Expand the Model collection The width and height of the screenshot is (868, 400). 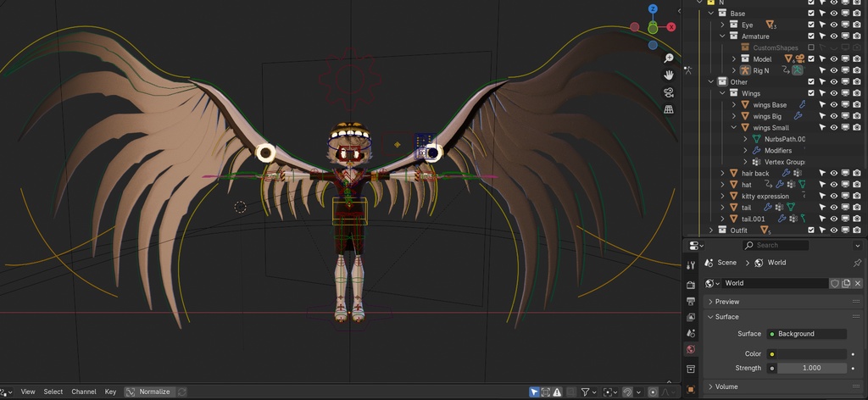coord(734,58)
